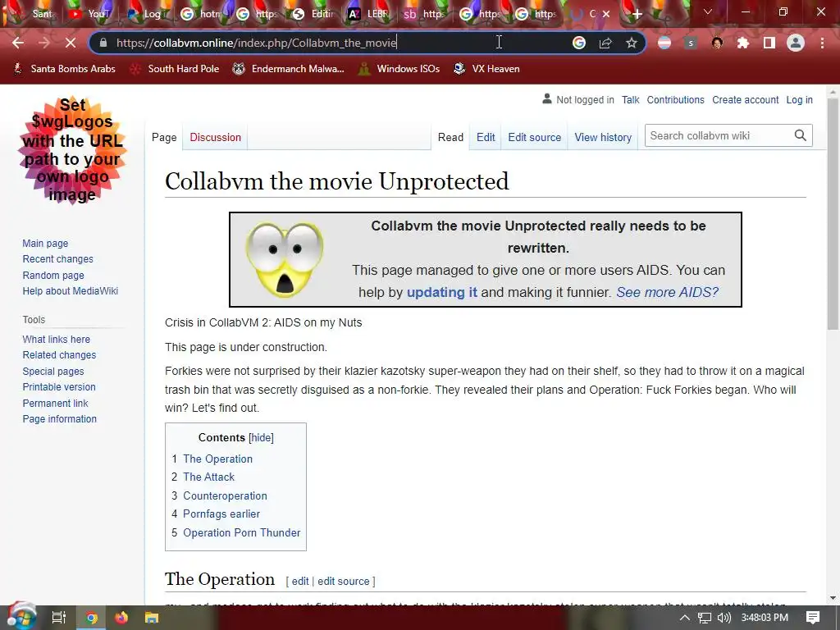
Task: Hide the Contents table
Action: coord(262,438)
